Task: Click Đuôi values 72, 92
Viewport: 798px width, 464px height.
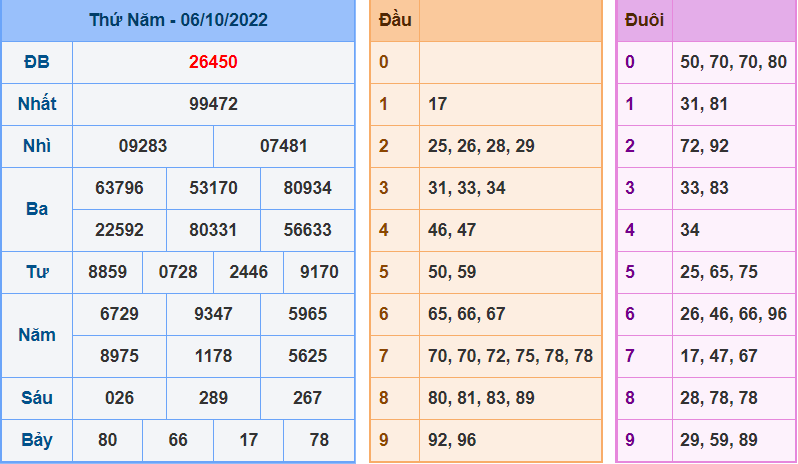Action: 704,146
